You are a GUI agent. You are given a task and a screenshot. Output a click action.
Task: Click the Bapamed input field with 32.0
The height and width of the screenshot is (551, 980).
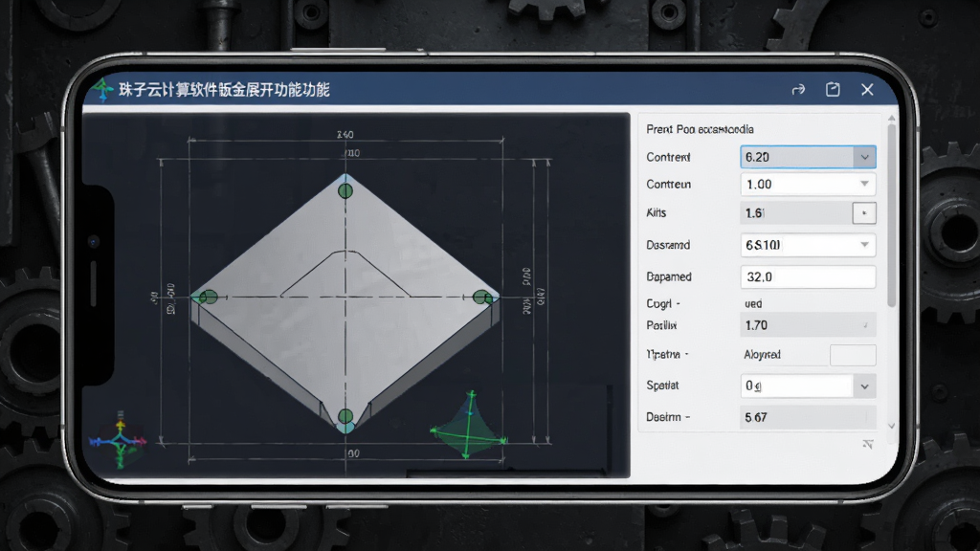click(x=808, y=276)
